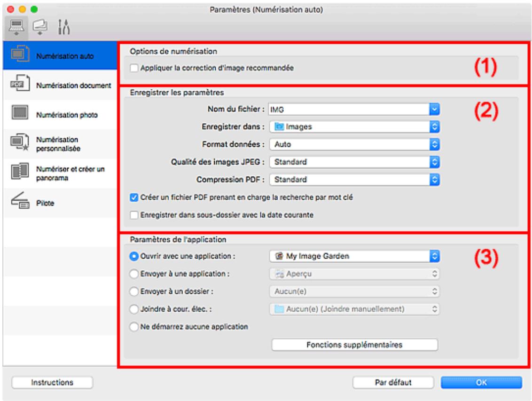532x401 pixels.
Task: Check Enregistrer dans sous-dossier avec la date courante
Action: [x=134, y=215]
